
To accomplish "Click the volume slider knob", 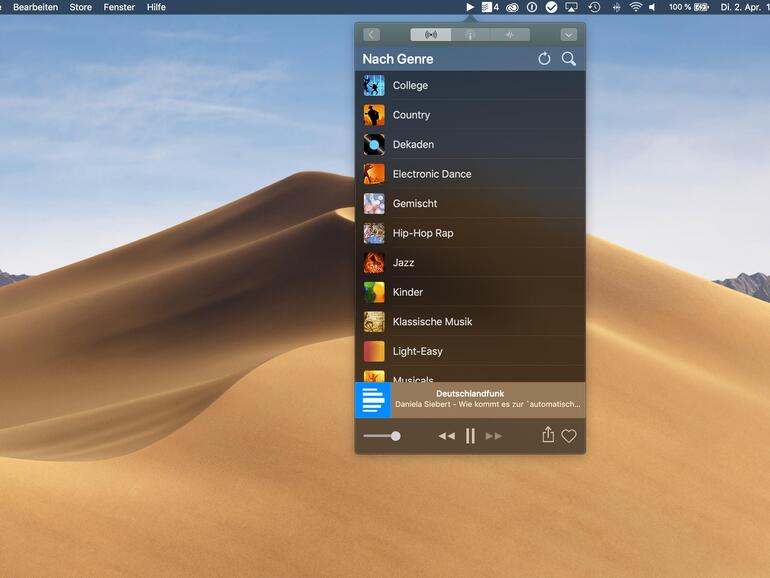I will click(x=396, y=436).
